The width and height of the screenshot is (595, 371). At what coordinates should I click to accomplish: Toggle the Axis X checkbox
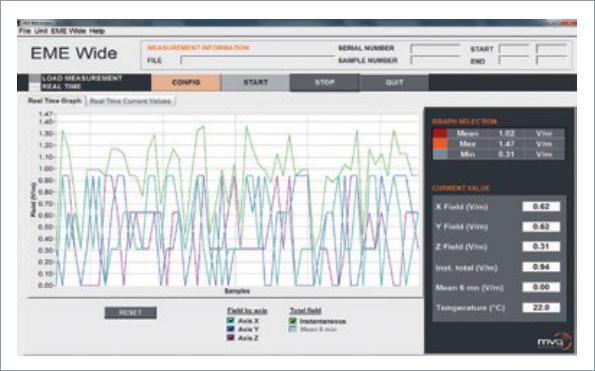(x=230, y=321)
